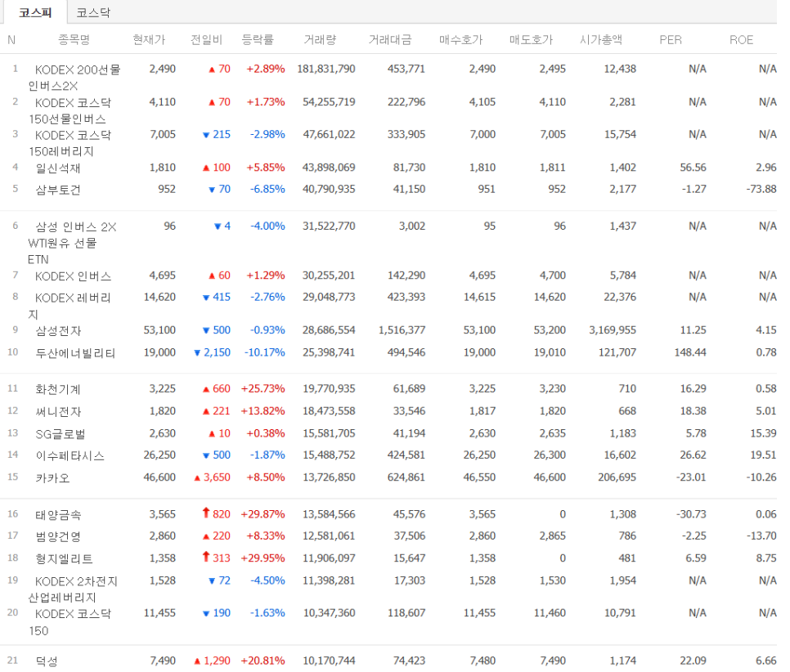Open the 삼성 인버스 2X WTI원유 선물 ETN link
Screen dimensions: 790x672
pyautogui.click(x=72, y=243)
